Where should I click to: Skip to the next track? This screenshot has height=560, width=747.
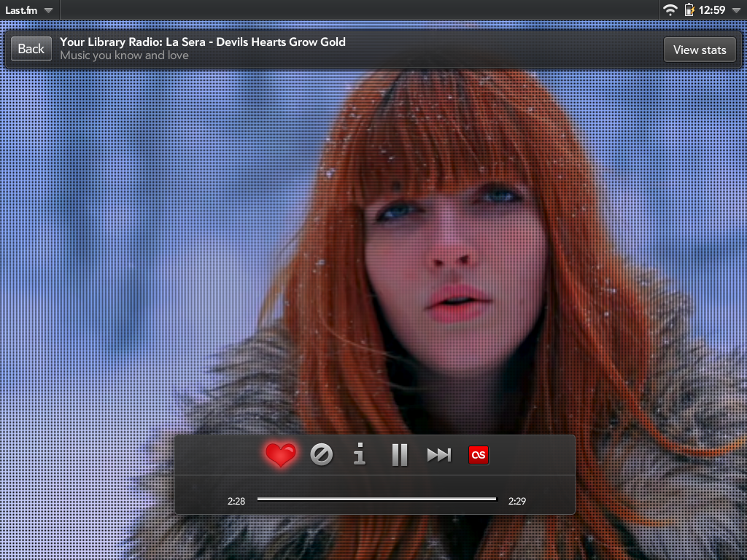point(438,455)
